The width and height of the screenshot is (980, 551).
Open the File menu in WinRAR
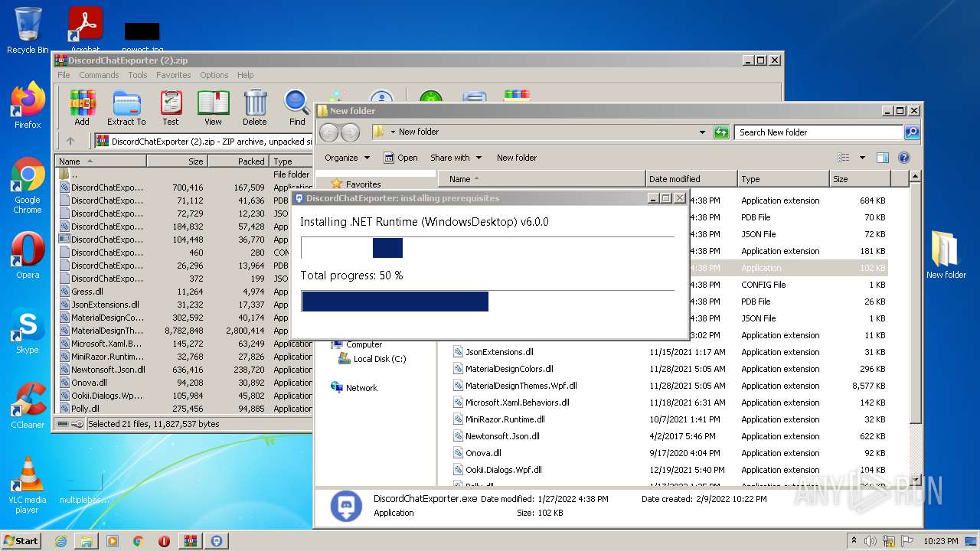click(64, 75)
